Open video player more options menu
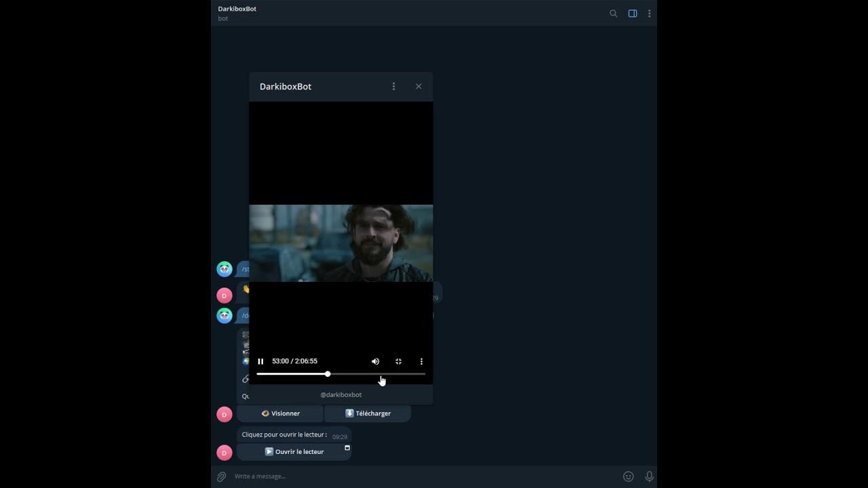 421,361
